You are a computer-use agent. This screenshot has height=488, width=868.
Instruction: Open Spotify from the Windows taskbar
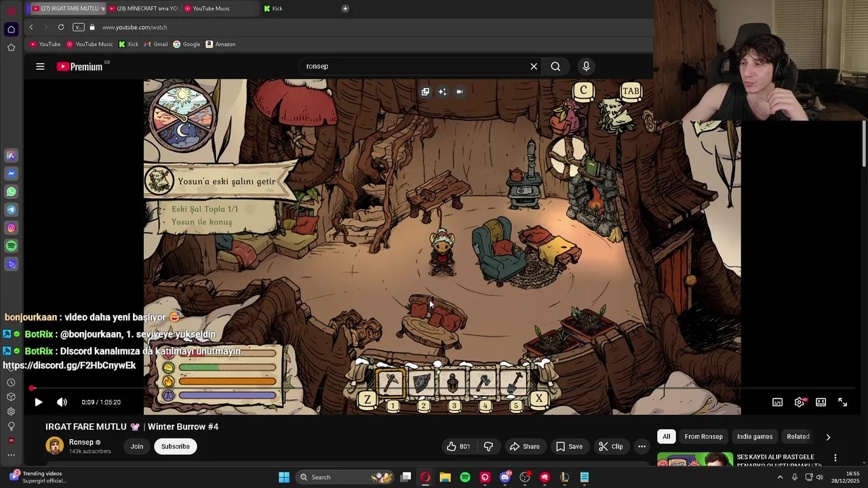(x=465, y=477)
